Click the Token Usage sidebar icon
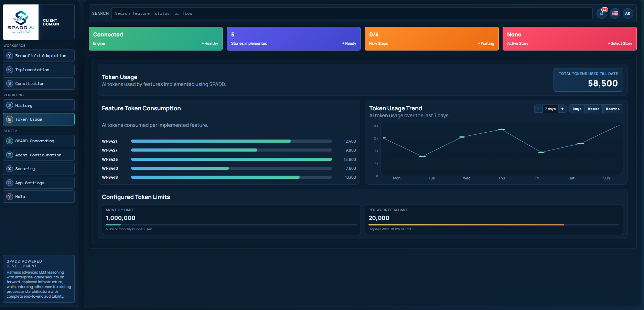Viewport: 644px width, 310px height. click(10, 119)
